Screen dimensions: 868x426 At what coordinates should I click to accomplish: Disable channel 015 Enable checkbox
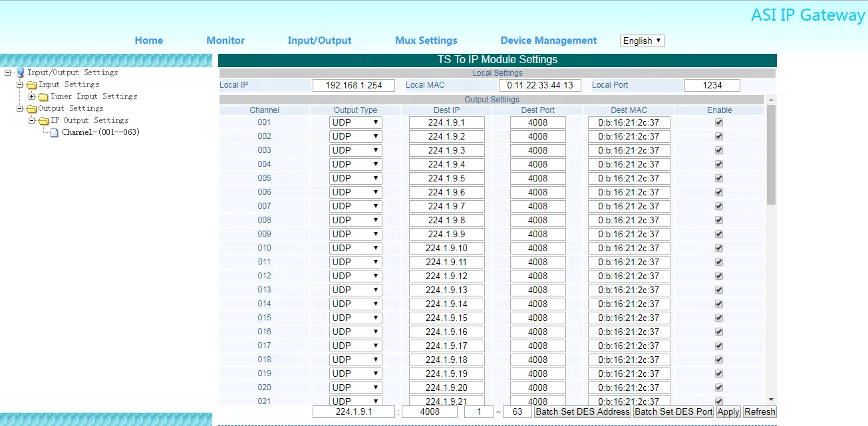(x=719, y=318)
